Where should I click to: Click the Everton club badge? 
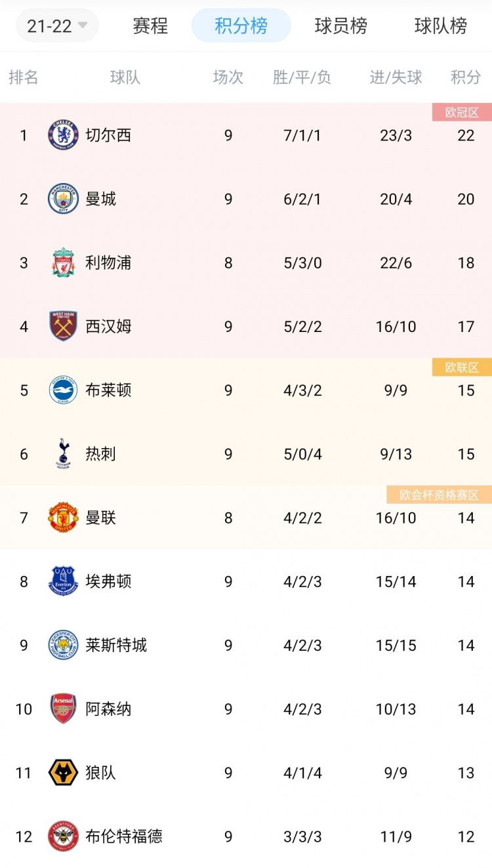click(x=62, y=581)
